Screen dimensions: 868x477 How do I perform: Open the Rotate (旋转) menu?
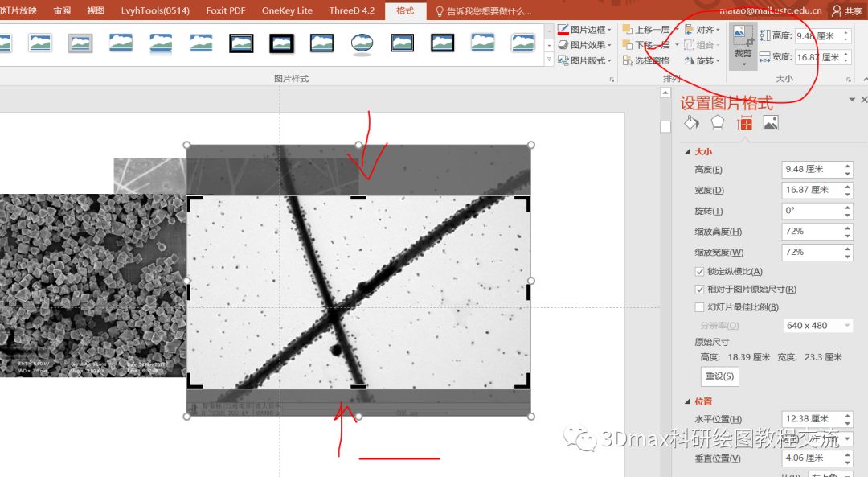tap(702, 60)
